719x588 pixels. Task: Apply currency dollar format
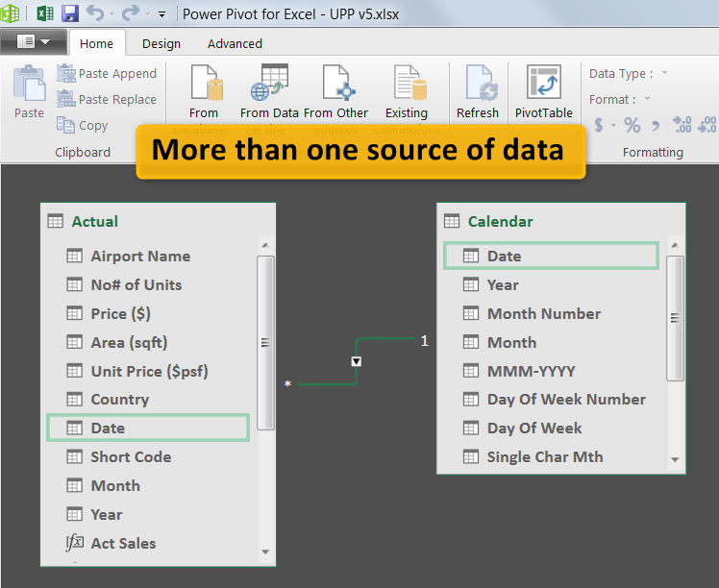[x=599, y=125]
